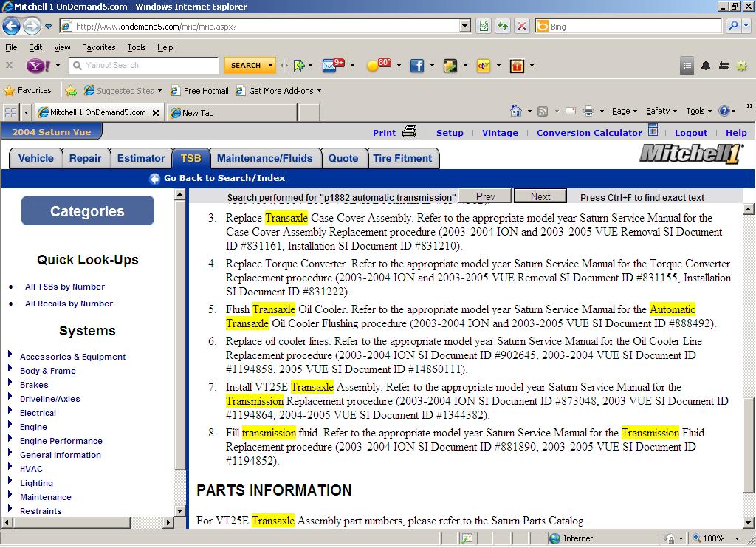Open the Safety dropdown in command bar
The width and height of the screenshot is (756, 548).
click(661, 112)
